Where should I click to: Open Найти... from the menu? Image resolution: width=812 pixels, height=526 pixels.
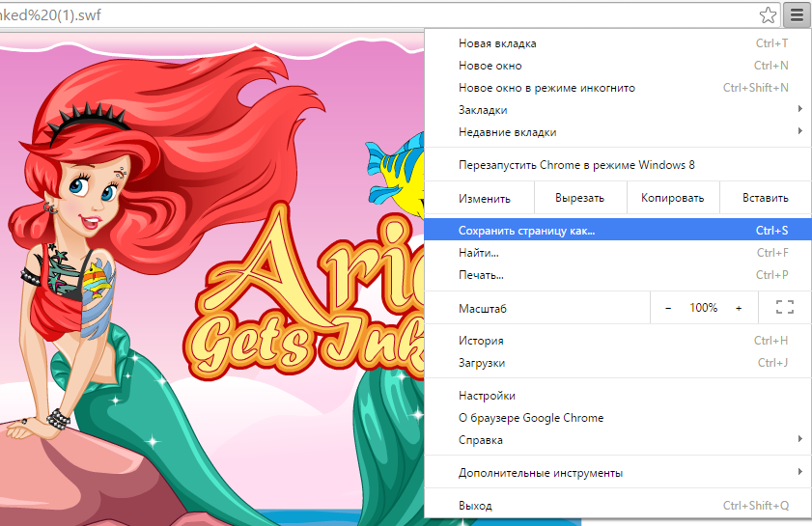618,253
